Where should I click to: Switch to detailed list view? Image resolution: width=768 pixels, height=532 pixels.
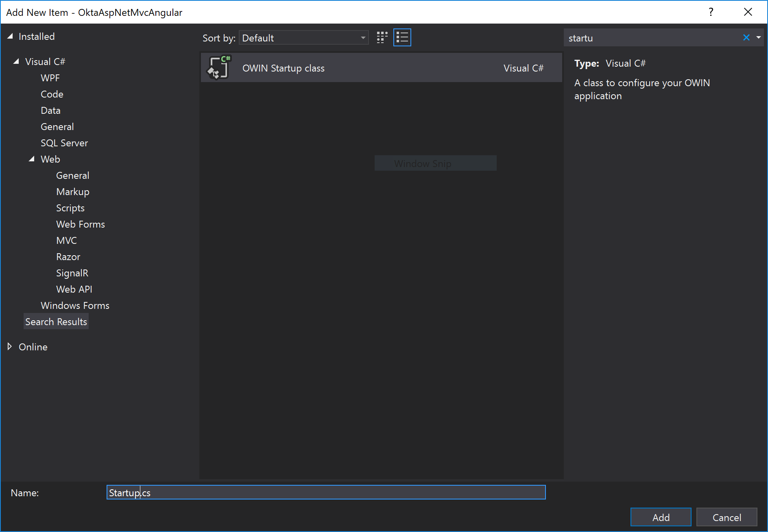[402, 37]
